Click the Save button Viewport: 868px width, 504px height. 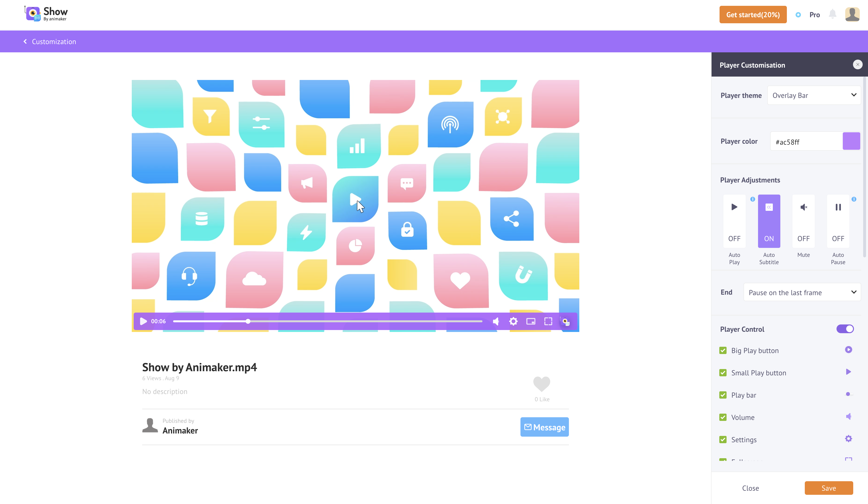[x=829, y=488]
